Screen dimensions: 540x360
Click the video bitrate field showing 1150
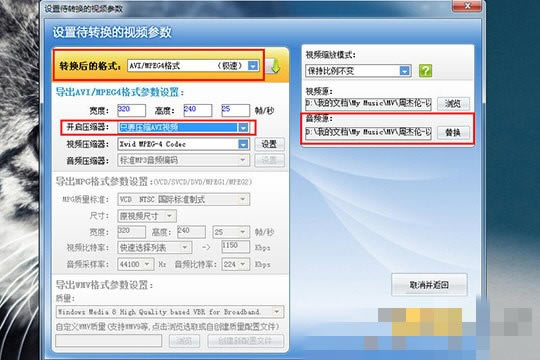click(x=236, y=247)
